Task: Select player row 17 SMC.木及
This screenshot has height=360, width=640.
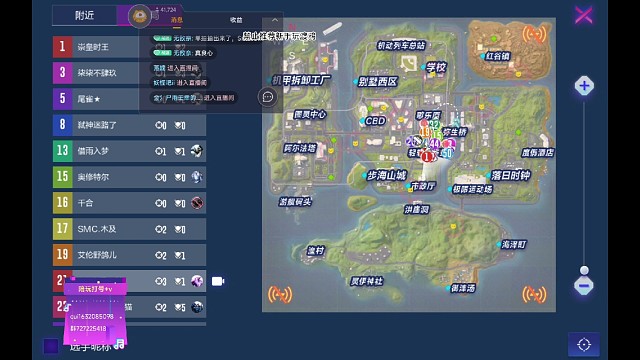Action: (129, 229)
